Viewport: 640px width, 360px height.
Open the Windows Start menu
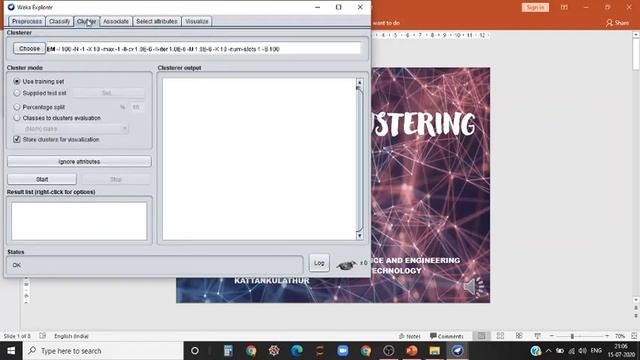[x=11, y=351]
